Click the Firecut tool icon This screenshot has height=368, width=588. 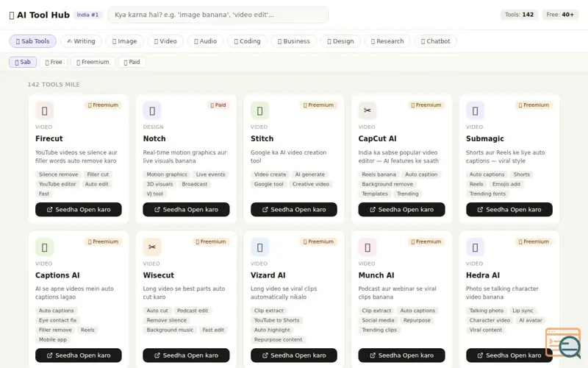tap(44, 111)
